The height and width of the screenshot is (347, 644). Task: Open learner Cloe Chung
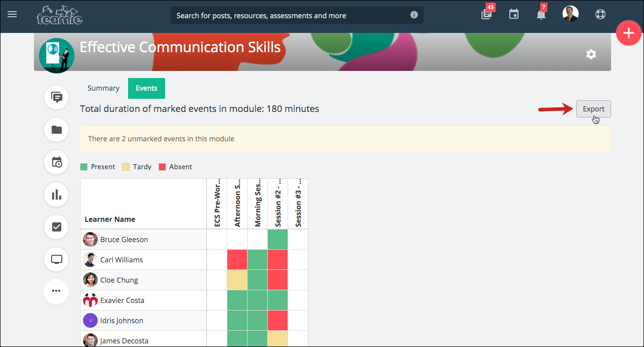(119, 280)
